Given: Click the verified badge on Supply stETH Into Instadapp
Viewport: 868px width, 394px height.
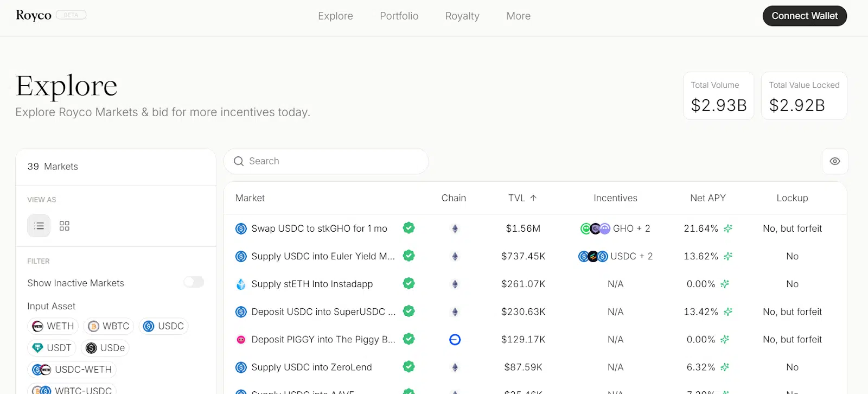Looking at the screenshot, I should tap(409, 283).
